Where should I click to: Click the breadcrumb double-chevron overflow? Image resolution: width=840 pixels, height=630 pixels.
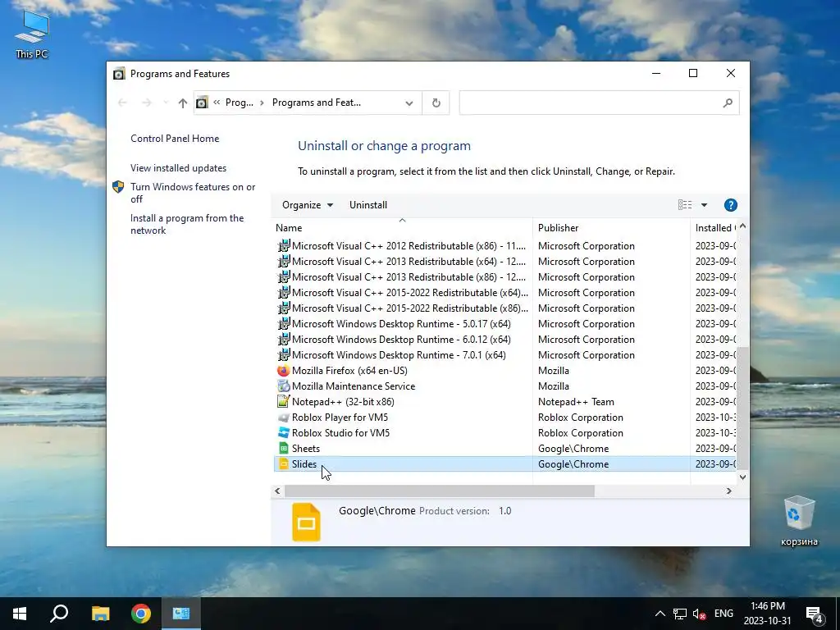click(217, 103)
